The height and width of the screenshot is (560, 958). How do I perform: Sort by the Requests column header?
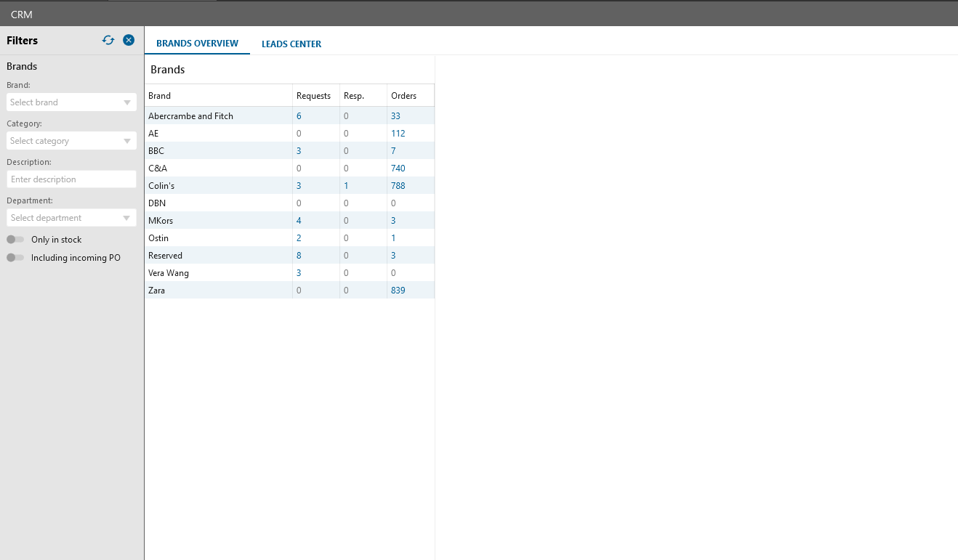tap(316, 96)
